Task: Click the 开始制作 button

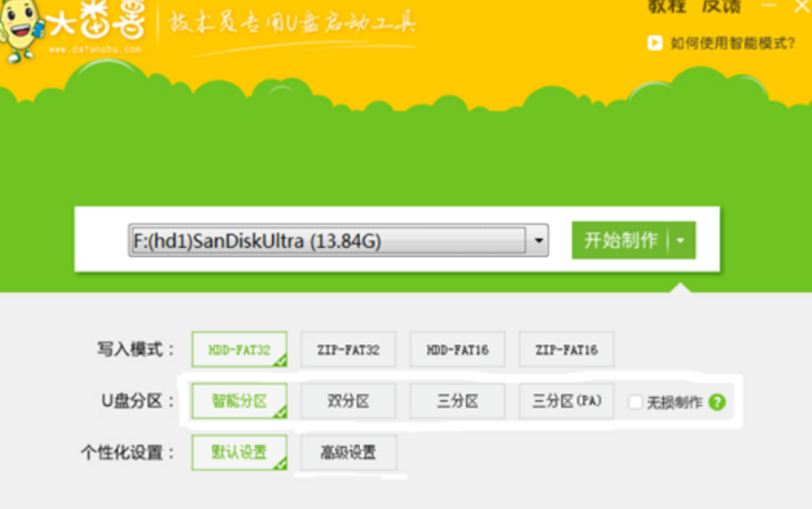Action: pyautogui.click(x=620, y=241)
